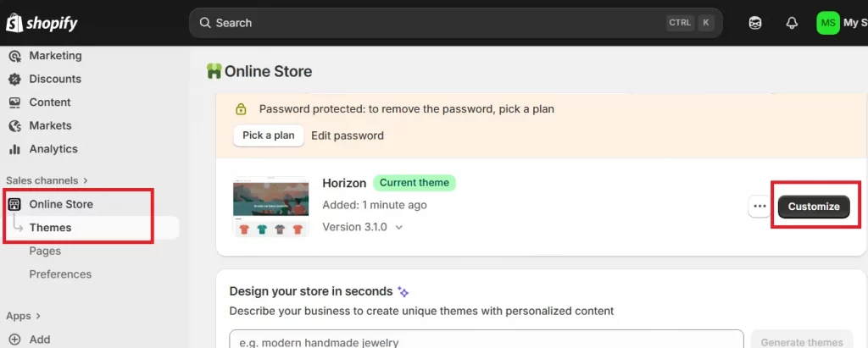Click the Markets globe icon

point(14,125)
